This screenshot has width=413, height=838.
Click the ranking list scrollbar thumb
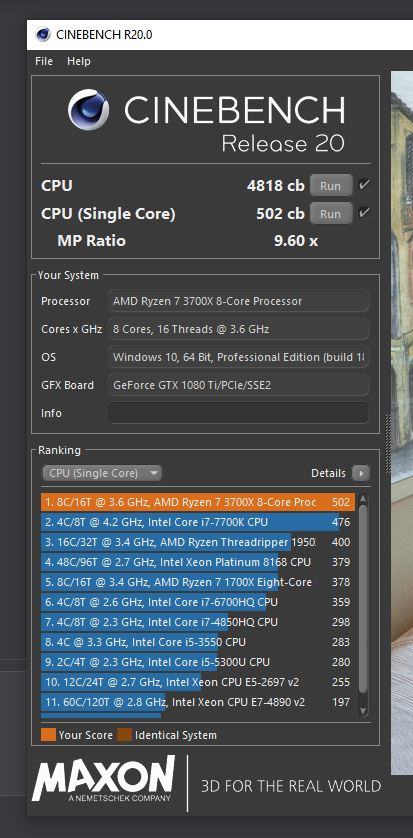(363, 599)
